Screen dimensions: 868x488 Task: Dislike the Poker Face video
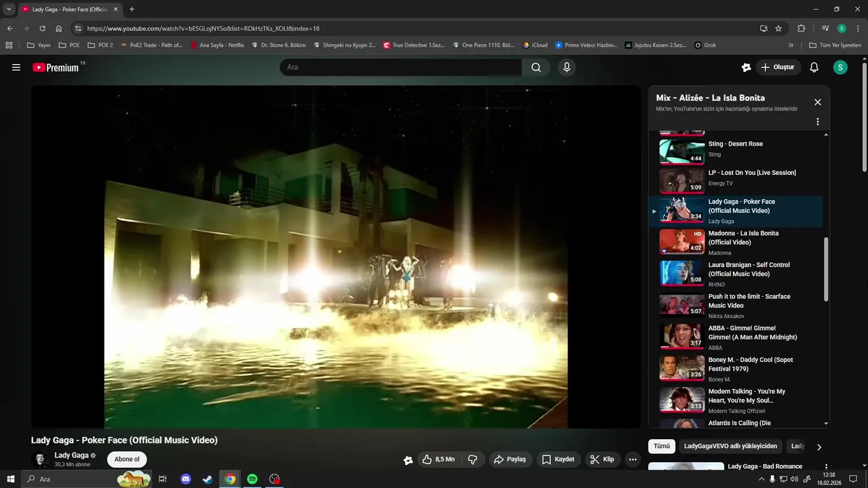(x=473, y=460)
